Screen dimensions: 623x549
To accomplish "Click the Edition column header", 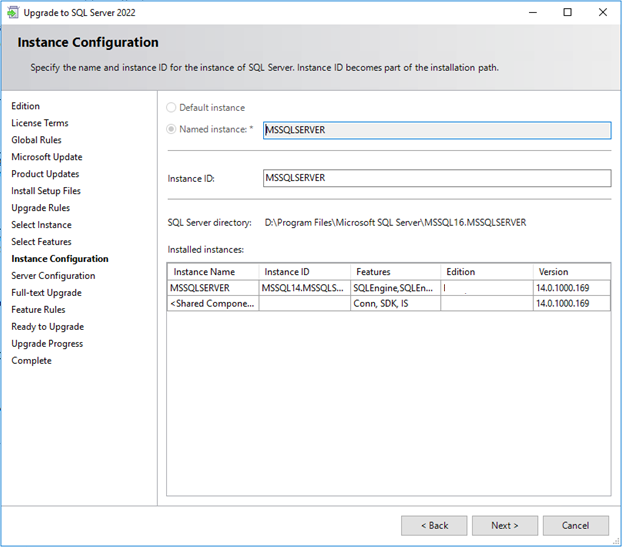I will [487, 272].
